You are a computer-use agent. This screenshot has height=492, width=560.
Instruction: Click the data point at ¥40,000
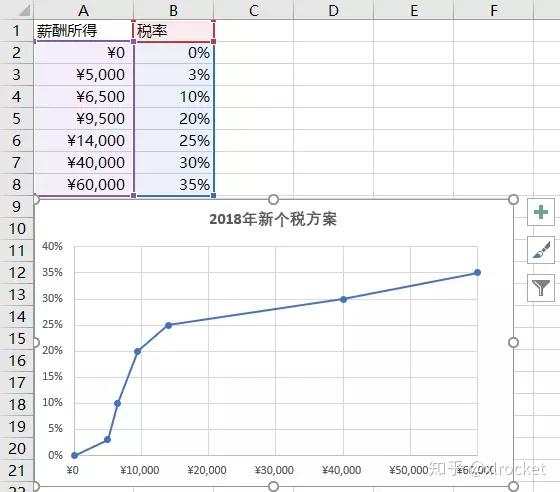[343, 299]
